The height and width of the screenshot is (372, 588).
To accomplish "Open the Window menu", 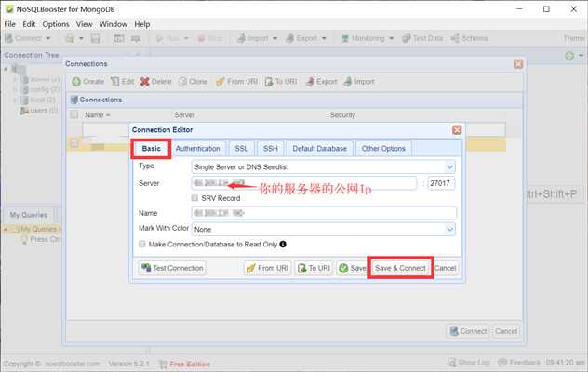I will click(114, 24).
